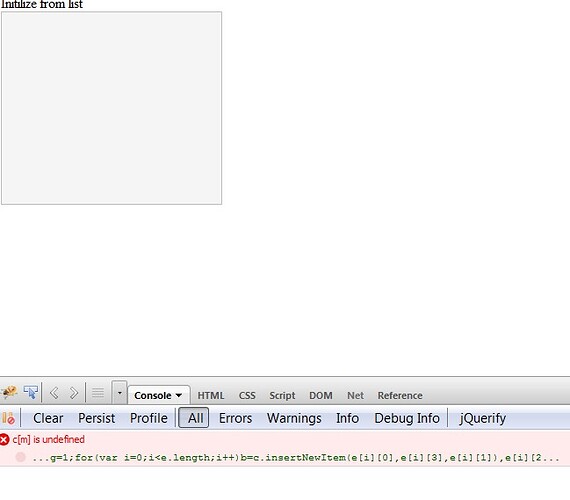This screenshot has width=570, height=500.
Task: Open the Net tab
Action: [x=355, y=395]
